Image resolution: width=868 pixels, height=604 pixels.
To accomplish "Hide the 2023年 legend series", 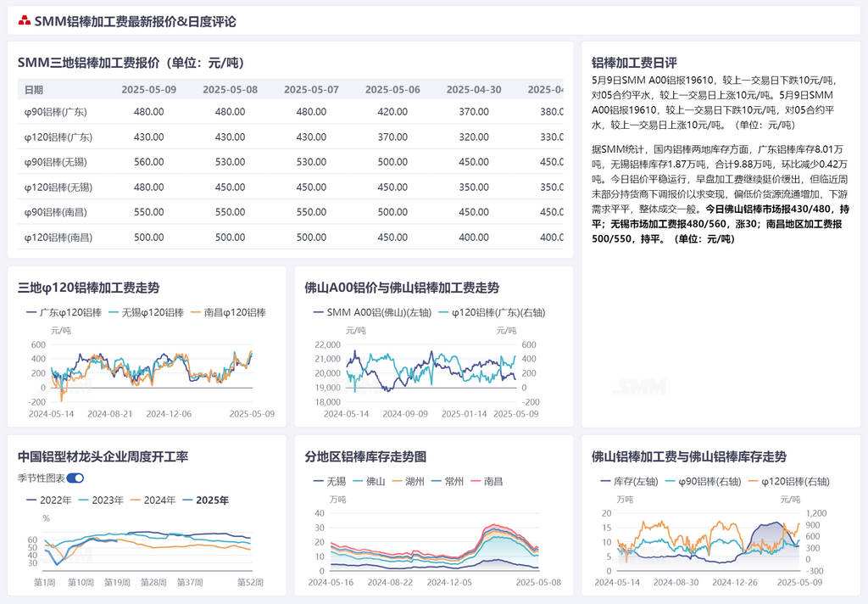I will pyautogui.click(x=102, y=501).
